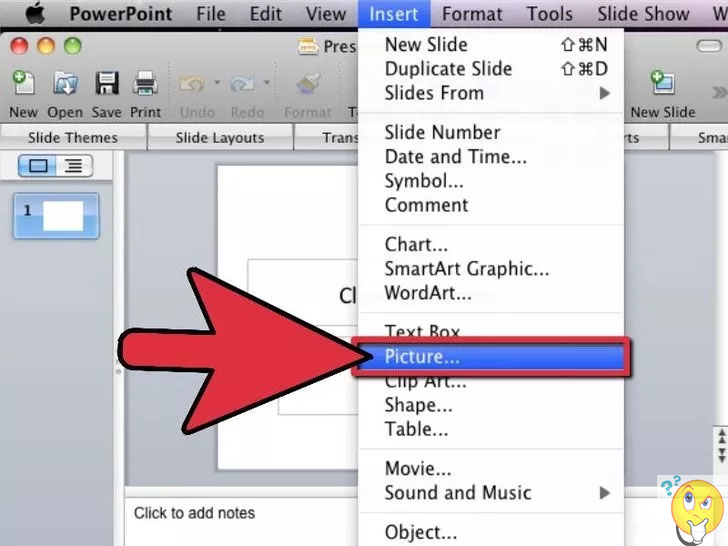Choose New Slide from Insert menu
This screenshot has height=546, width=728.
[x=491, y=45]
